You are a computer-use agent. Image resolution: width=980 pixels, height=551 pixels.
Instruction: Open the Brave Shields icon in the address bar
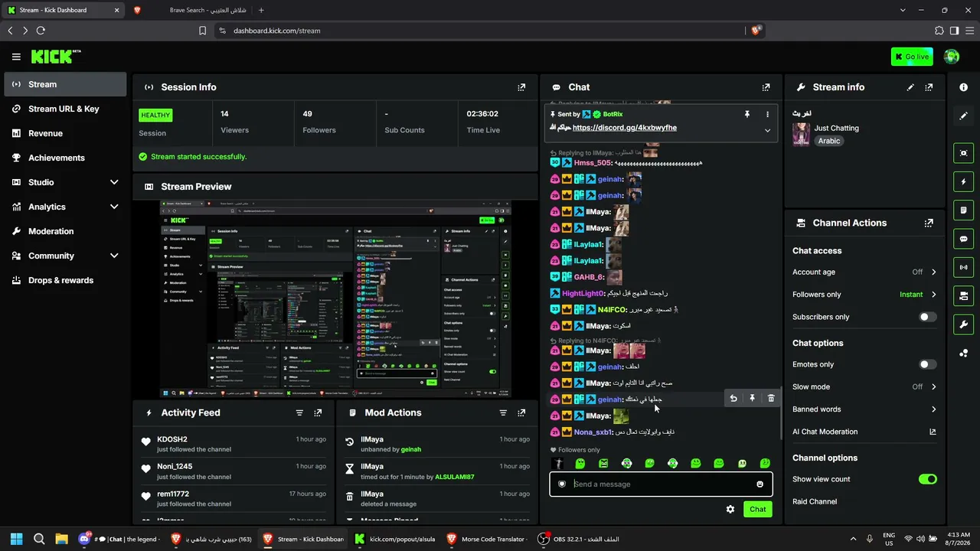756,31
